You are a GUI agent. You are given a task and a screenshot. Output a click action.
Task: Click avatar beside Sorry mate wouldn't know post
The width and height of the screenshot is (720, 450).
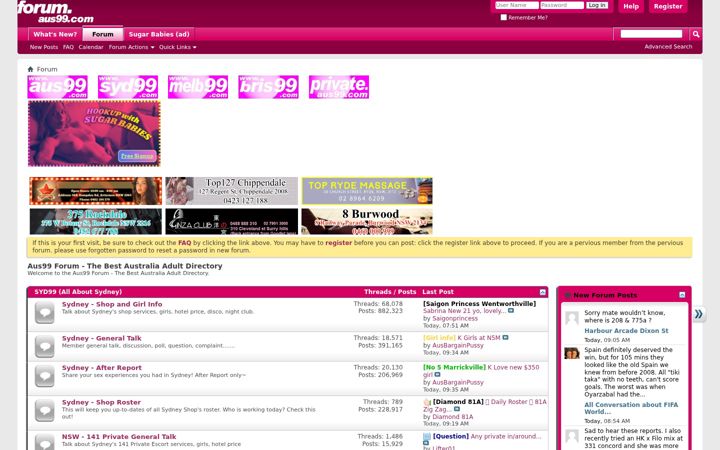[x=572, y=318]
